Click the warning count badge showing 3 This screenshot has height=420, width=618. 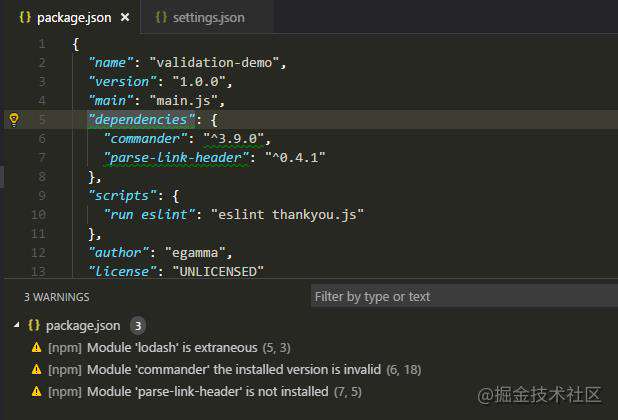(x=138, y=326)
